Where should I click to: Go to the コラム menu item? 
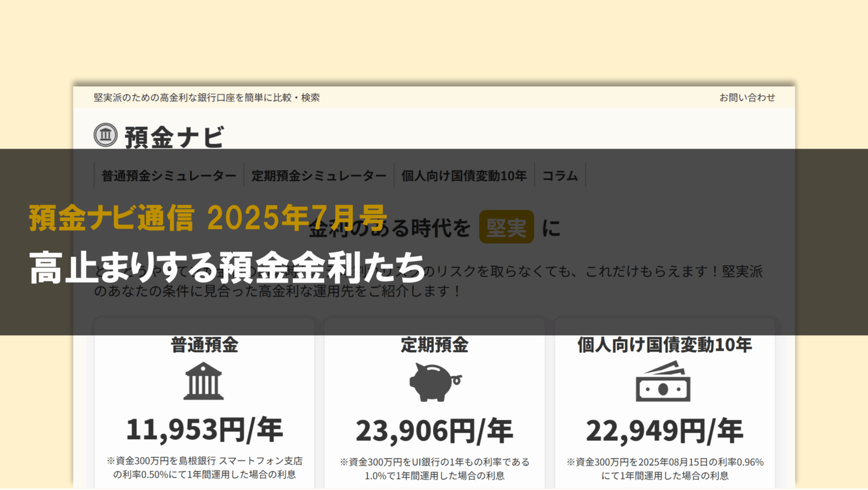coord(560,176)
